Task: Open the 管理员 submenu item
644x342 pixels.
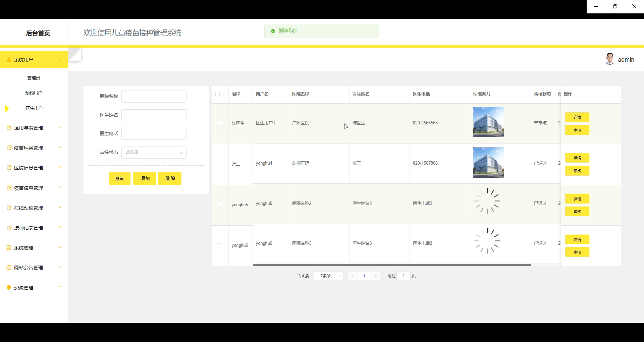Action: point(34,78)
